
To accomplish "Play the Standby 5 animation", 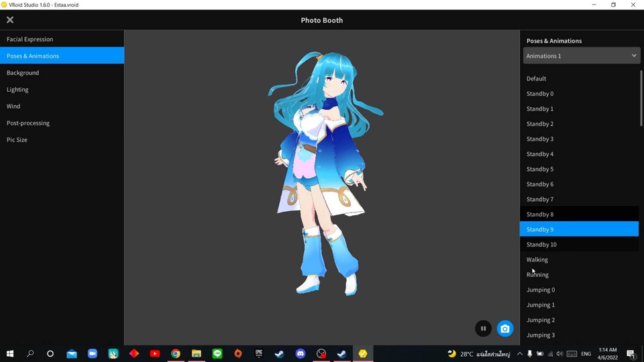I will coord(579,169).
